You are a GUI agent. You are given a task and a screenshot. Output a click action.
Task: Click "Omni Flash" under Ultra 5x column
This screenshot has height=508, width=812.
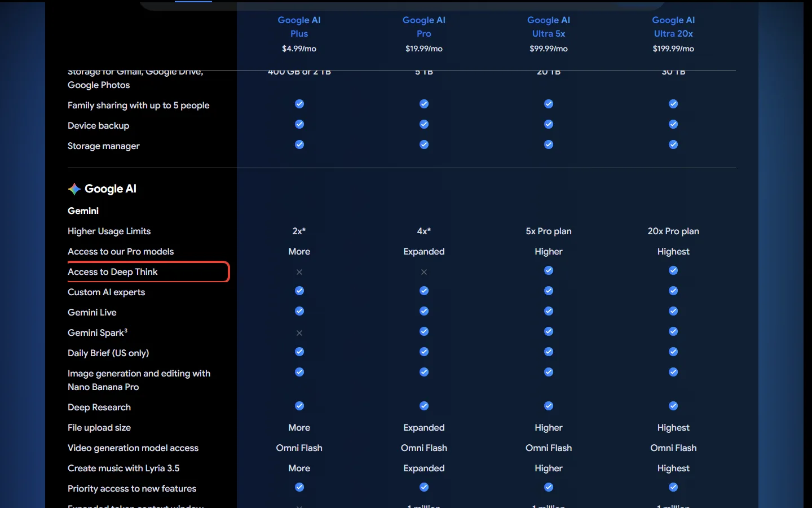(549, 448)
